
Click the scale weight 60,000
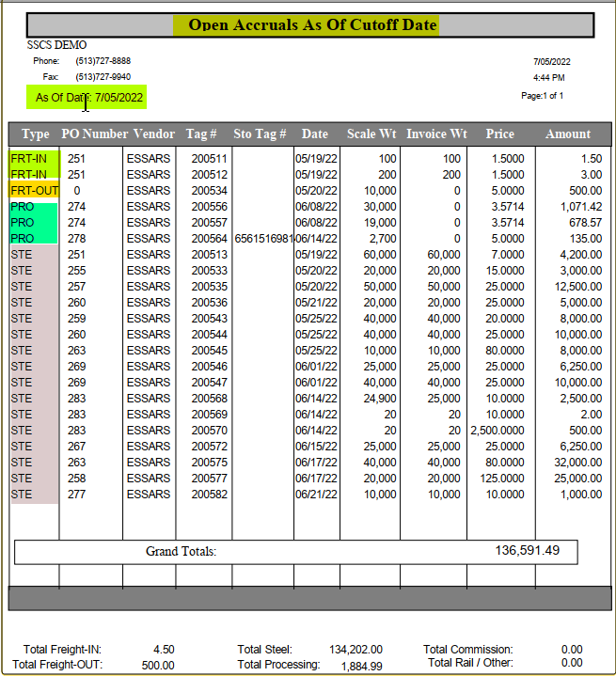click(x=380, y=255)
